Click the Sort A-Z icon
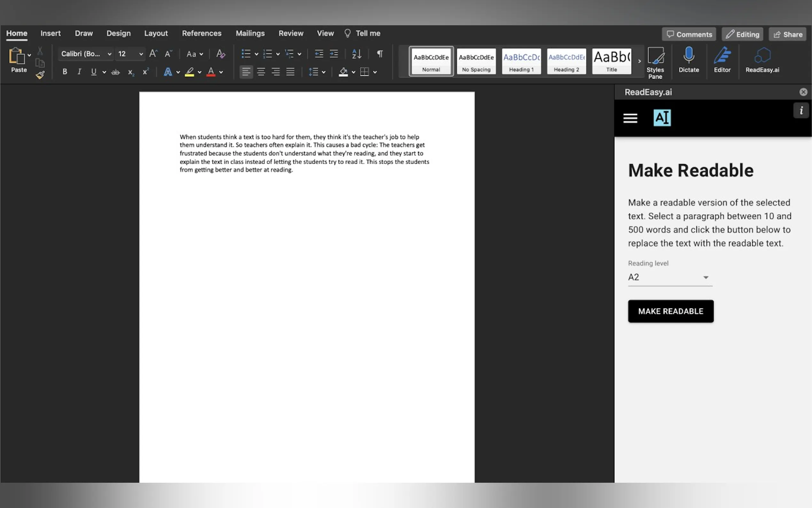 356,54
